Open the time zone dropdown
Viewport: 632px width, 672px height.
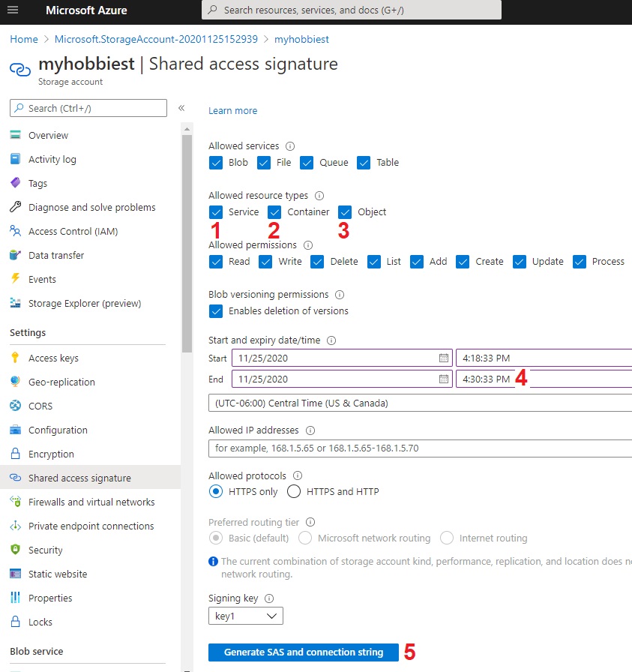[421, 403]
